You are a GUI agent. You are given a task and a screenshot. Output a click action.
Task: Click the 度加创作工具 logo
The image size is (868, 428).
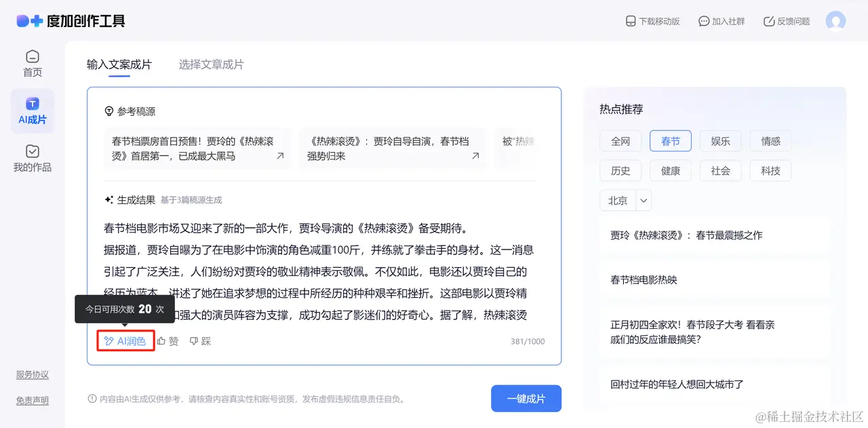point(71,21)
